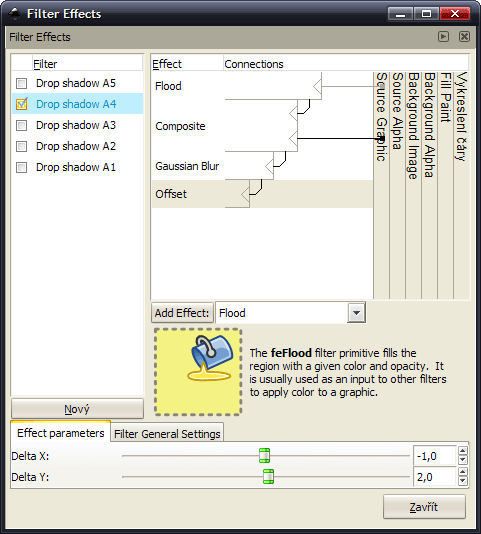Enable the Drop shadow A5 checkbox

[x=21, y=83]
